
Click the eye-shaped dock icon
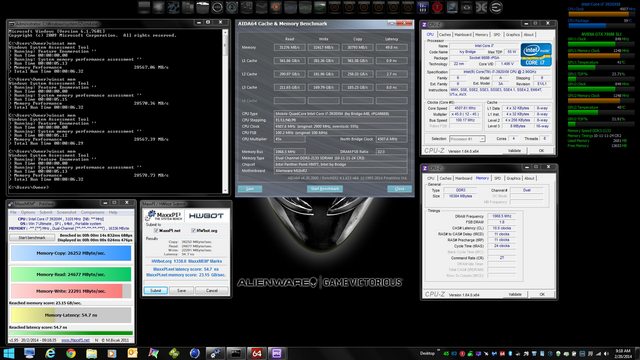(467, 7)
